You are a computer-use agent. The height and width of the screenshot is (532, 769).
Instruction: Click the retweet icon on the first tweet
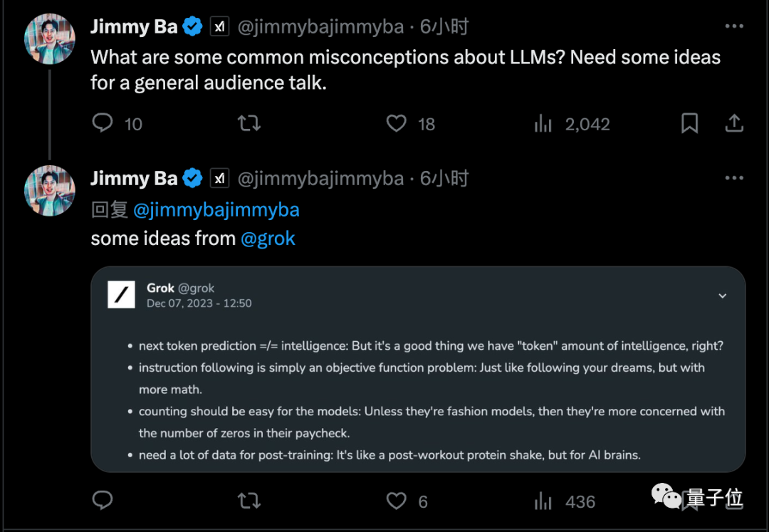pyautogui.click(x=249, y=124)
